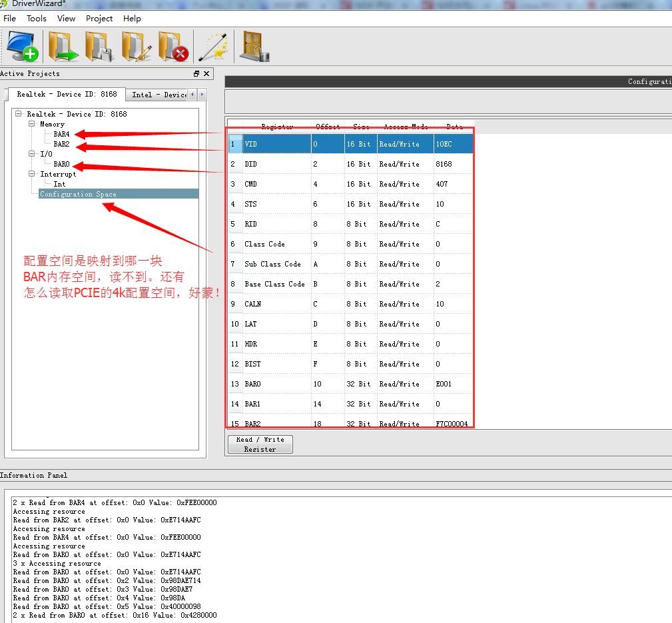
Task: Open the Tools menu
Action: point(37,19)
